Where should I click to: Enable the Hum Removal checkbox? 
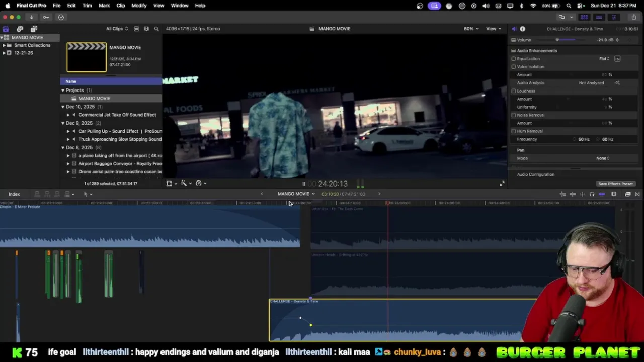(x=514, y=131)
